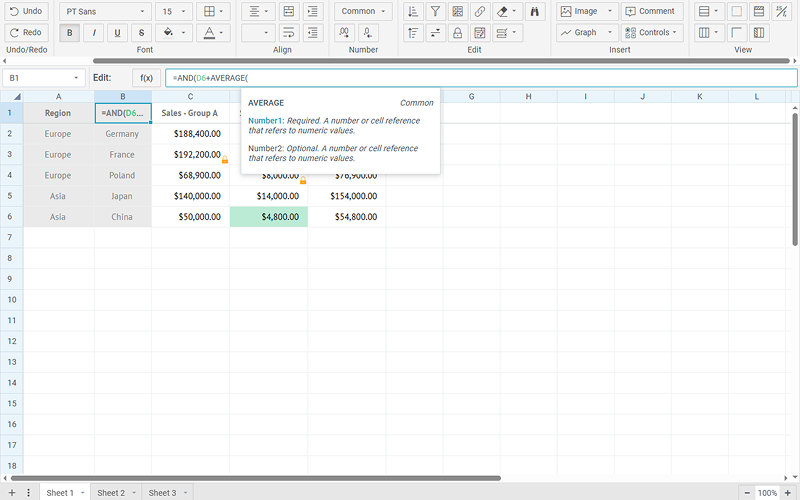Click the decrease decimal places icon
This screenshot has height=500, width=800.
tap(368, 33)
